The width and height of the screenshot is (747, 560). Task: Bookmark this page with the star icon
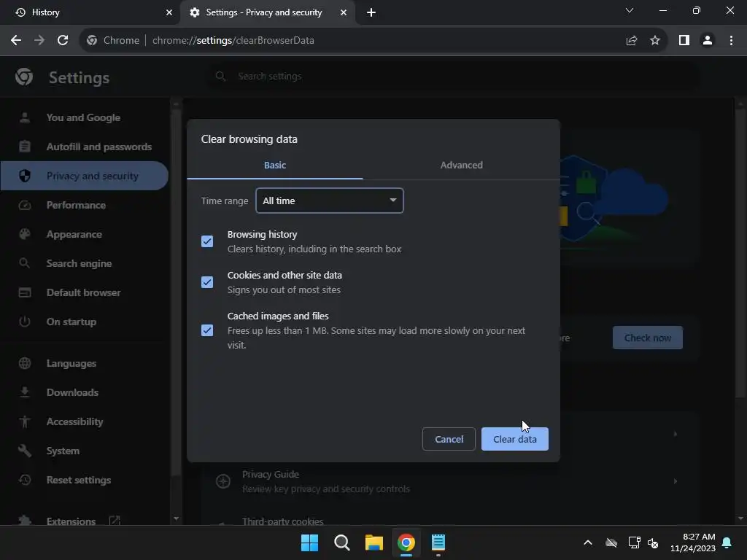[655, 41]
